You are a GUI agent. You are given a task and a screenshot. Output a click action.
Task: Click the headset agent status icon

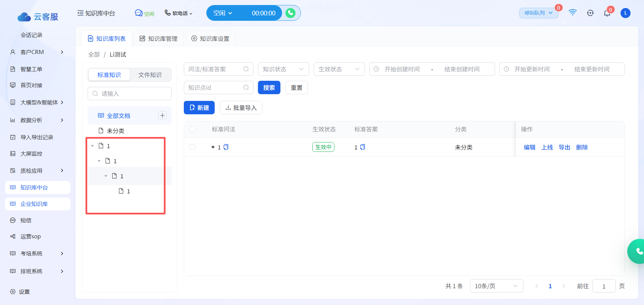pos(590,13)
